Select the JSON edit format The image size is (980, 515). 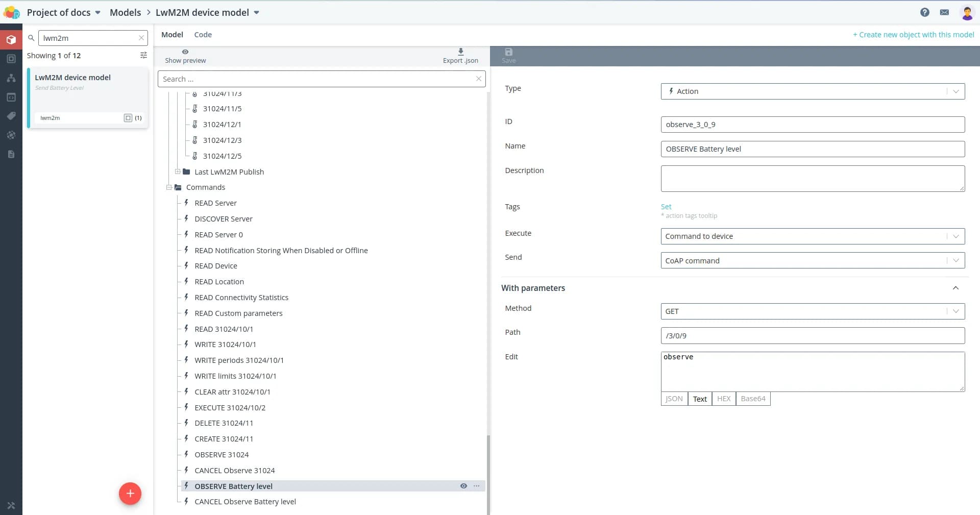tap(674, 399)
